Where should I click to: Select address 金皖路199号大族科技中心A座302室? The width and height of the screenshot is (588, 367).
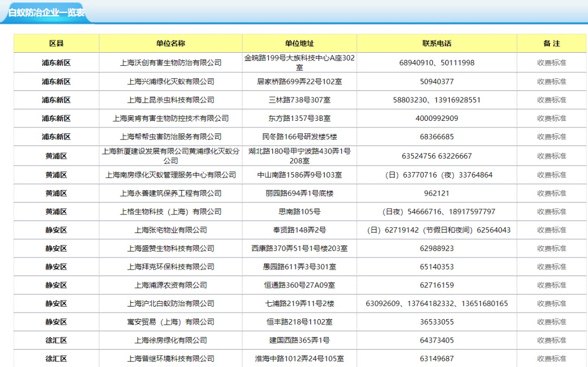[299, 63]
